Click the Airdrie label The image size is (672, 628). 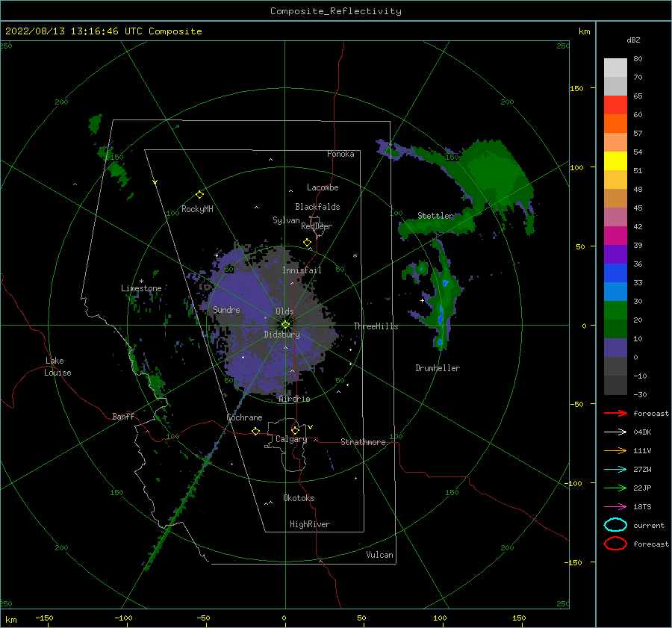(294, 399)
